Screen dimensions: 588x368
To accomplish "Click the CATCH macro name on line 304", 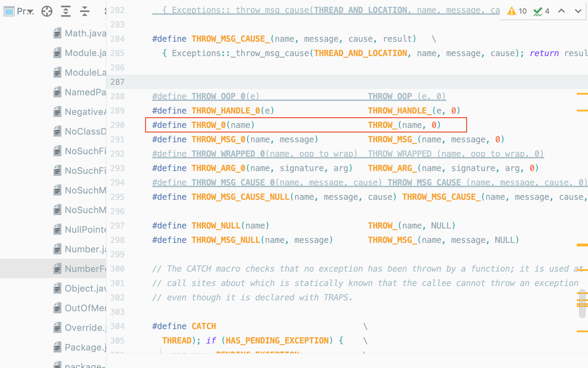I will (x=204, y=326).
